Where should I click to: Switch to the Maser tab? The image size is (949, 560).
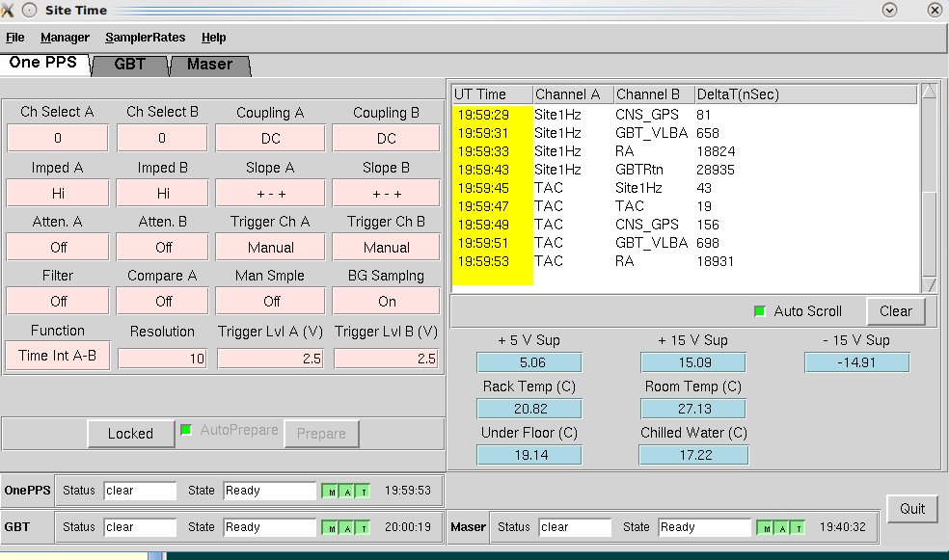(209, 65)
